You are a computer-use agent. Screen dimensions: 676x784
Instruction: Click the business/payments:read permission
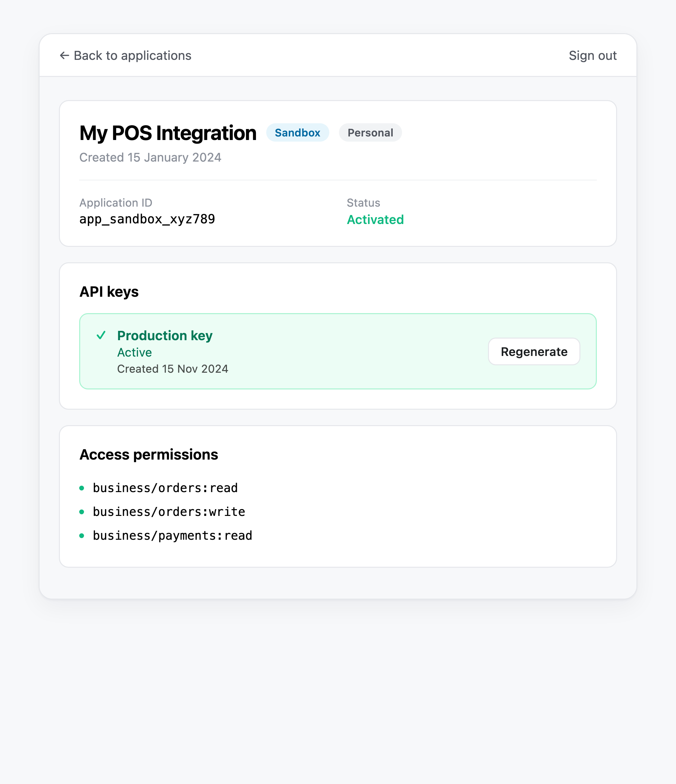(x=173, y=536)
